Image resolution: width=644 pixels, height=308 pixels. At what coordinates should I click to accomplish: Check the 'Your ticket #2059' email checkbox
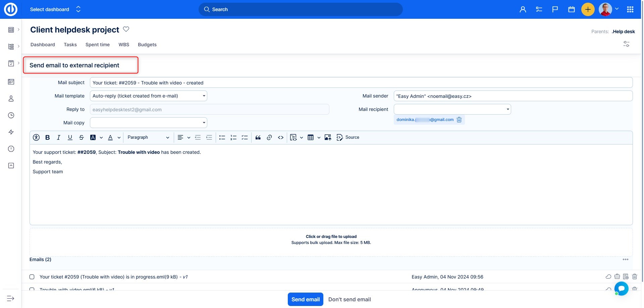pyautogui.click(x=32, y=277)
